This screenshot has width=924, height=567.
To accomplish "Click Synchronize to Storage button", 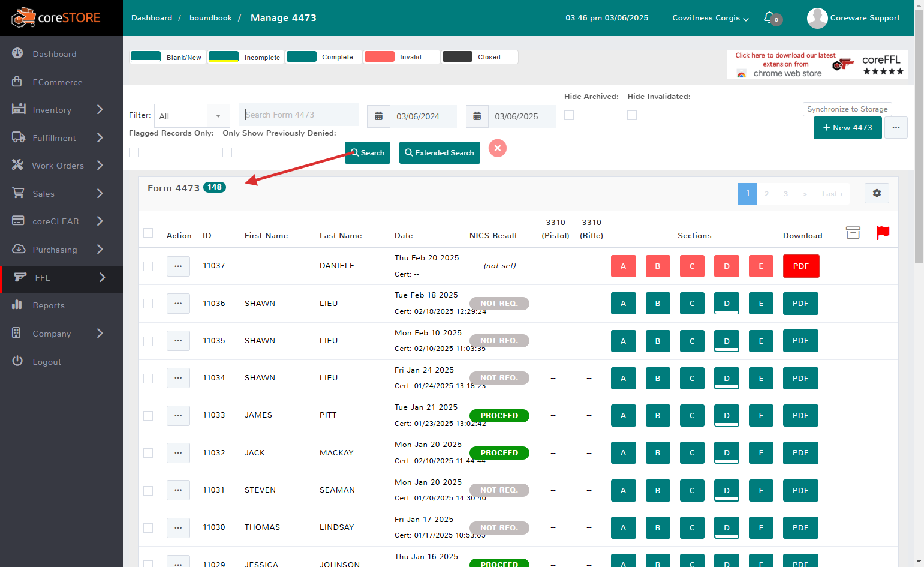I will coord(847,109).
